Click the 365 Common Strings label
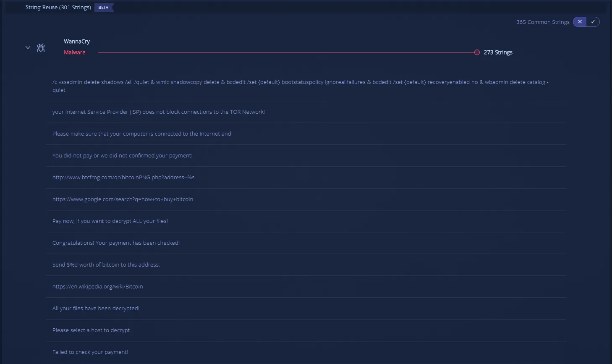612x364 pixels. [x=543, y=22]
